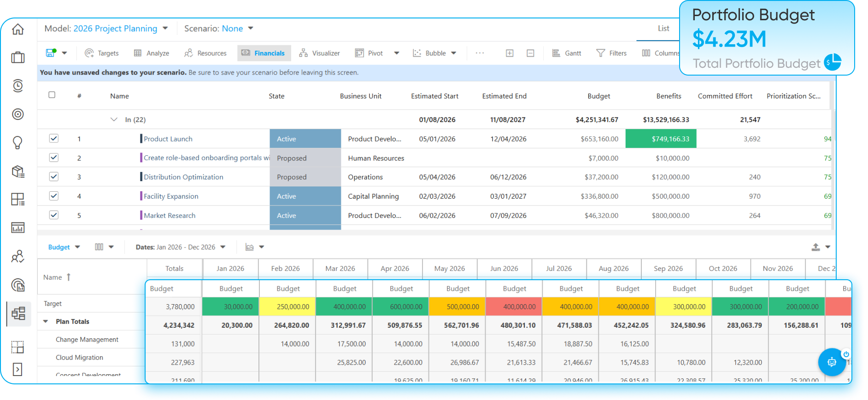Open the Scenario None dropdown
Viewport: 868px width, 400px height.
[219, 29]
